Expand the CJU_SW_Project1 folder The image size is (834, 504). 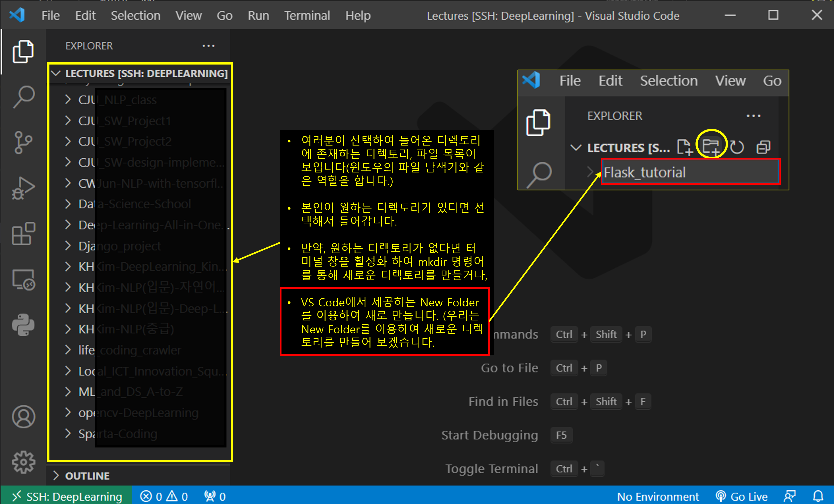pyautogui.click(x=68, y=121)
